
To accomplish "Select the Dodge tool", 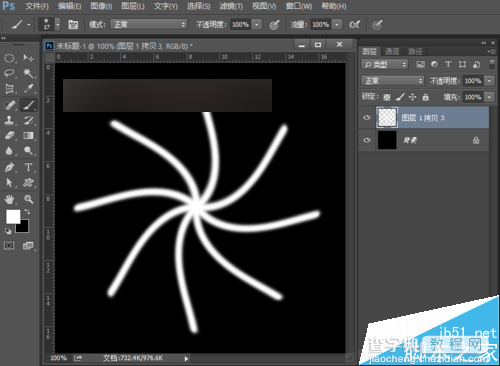I will point(28,151).
